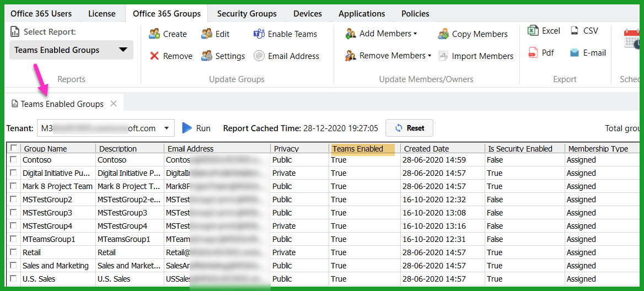This screenshot has height=291, width=644.
Task: Click the Email Address @ icon
Action: coord(259,56)
